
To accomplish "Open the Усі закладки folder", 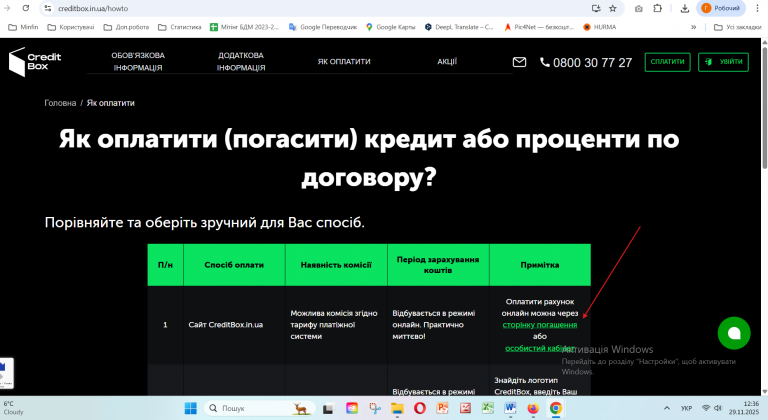I will coord(738,27).
